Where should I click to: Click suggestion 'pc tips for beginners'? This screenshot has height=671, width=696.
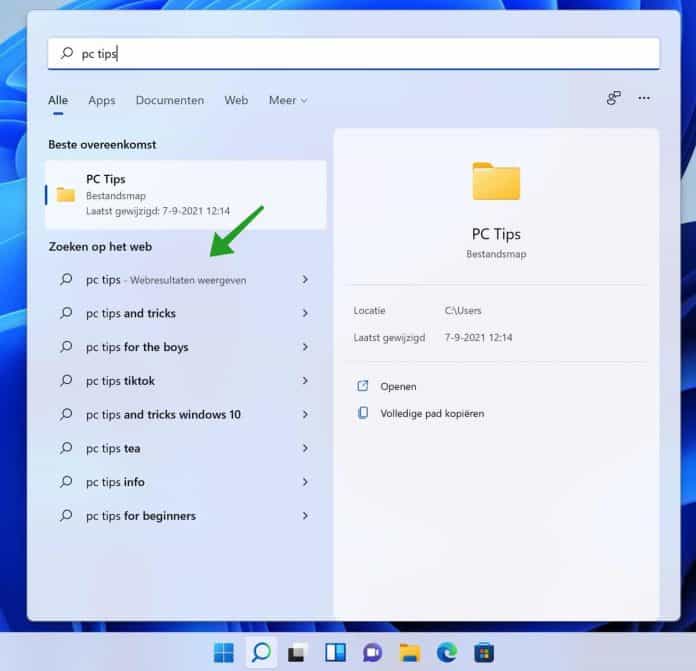click(141, 516)
